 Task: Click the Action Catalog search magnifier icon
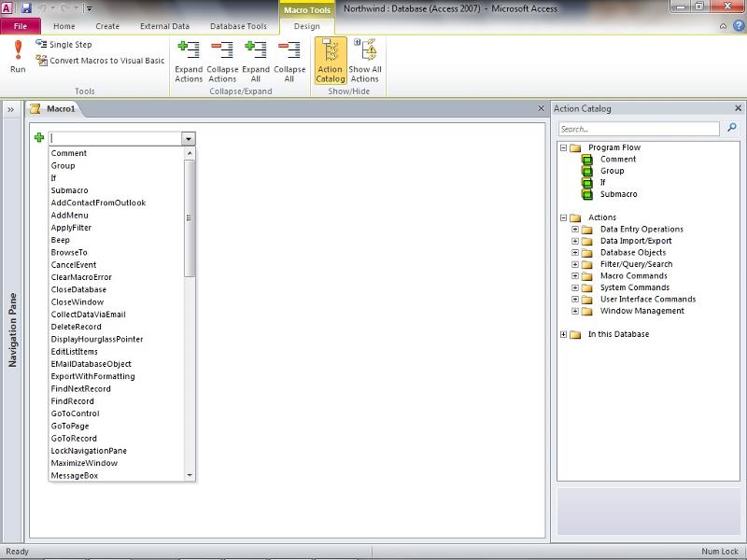[732, 127]
